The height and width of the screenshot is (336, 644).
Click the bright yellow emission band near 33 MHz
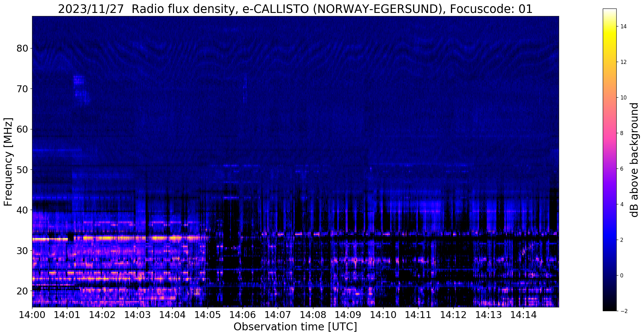coord(120,238)
